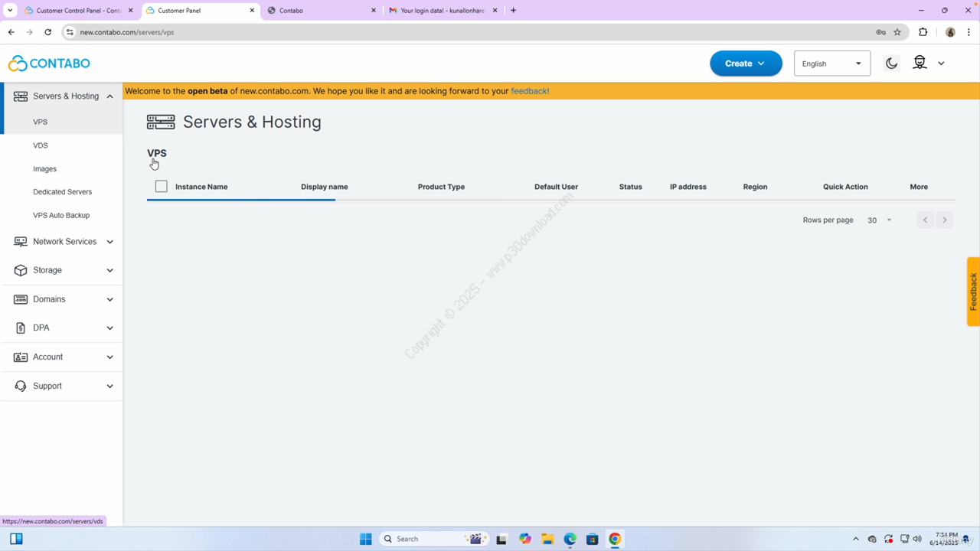The width and height of the screenshot is (980, 551).
Task: Click the Windows Start button
Action: [x=365, y=539]
